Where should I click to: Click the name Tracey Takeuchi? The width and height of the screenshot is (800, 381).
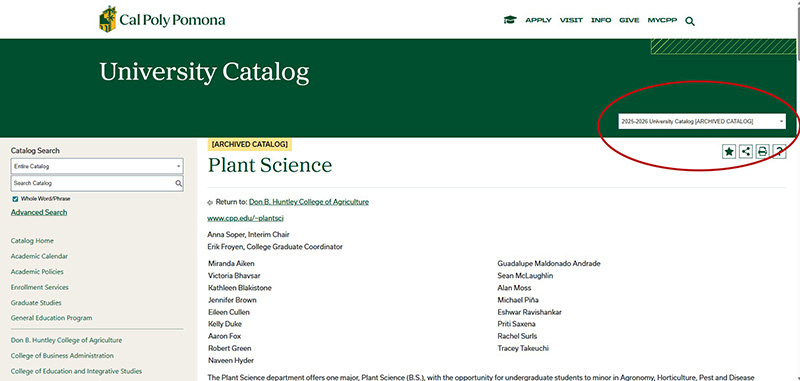(x=523, y=348)
